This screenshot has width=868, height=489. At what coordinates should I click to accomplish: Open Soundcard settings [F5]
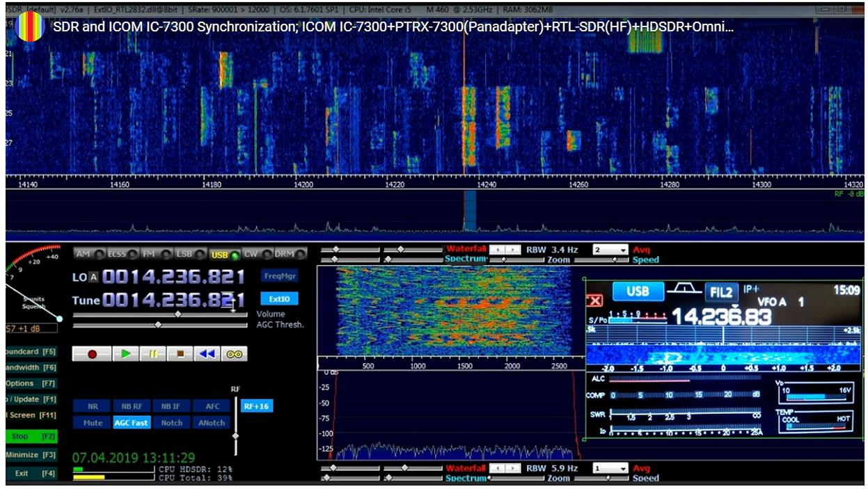(x=31, y=352)
